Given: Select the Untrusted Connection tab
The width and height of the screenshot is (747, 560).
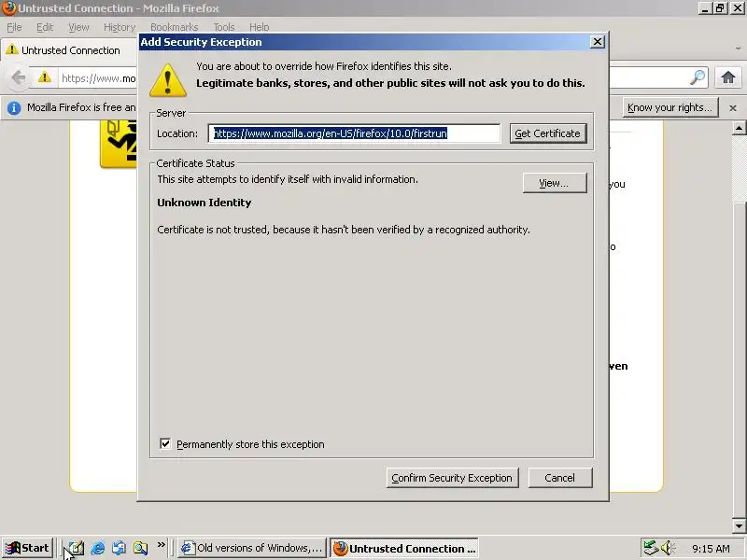Looking at the screenshot, I should coord(70,50).
